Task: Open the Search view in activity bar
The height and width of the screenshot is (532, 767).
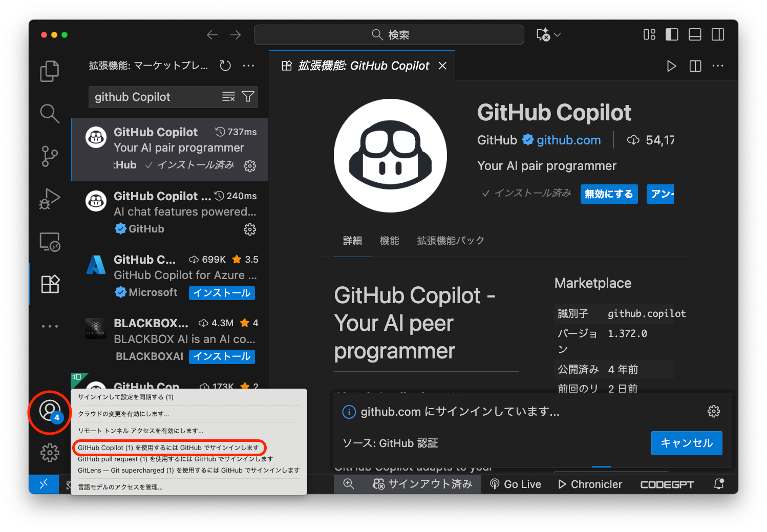Action: (x=50, y=113)
